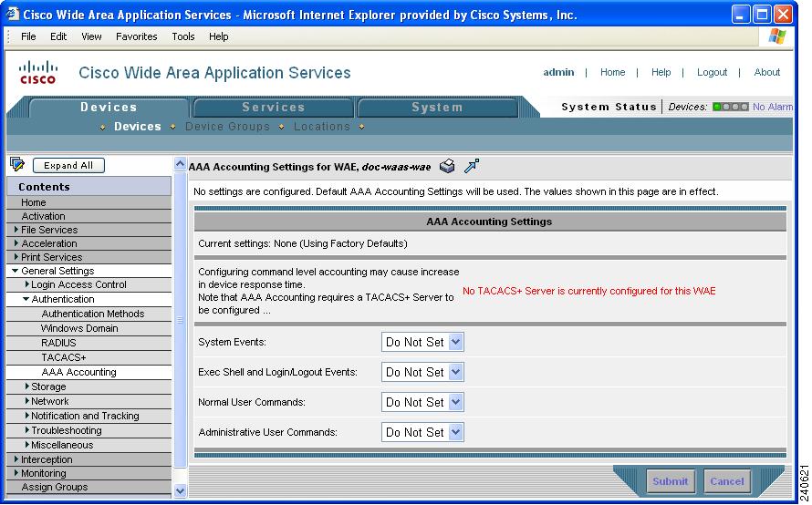Open the View menu
This screenshot has width=812, height=505.
[x=91, y=36]
